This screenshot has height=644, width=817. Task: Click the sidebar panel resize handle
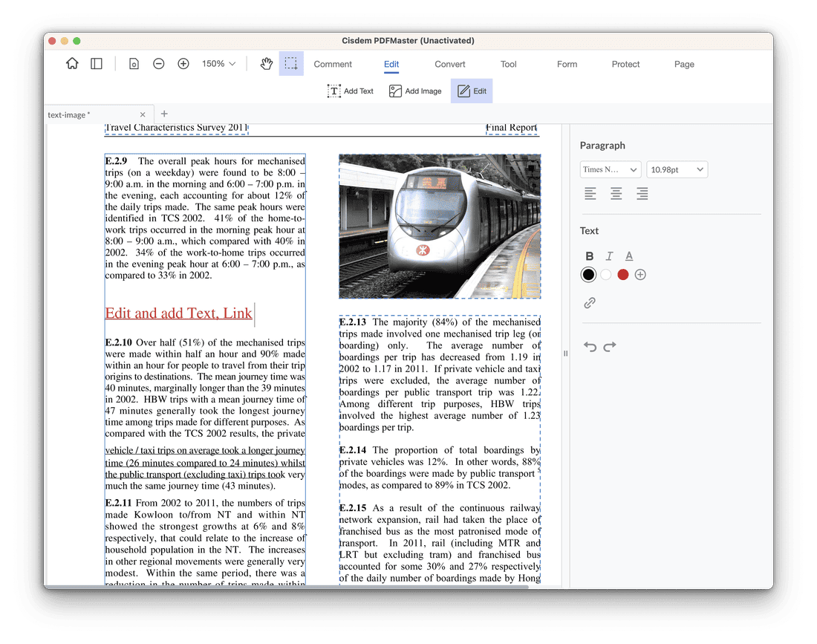(565, 354)
